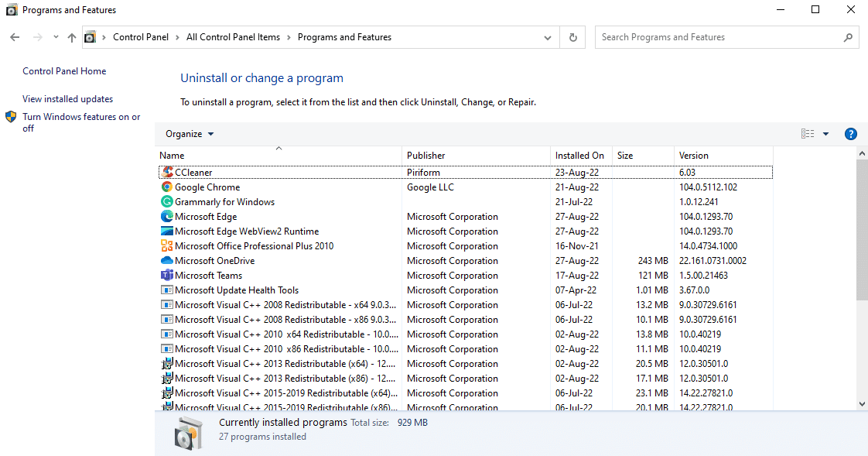
Task: Click the 1.01 MB size cell
Action: pos(652,290)
